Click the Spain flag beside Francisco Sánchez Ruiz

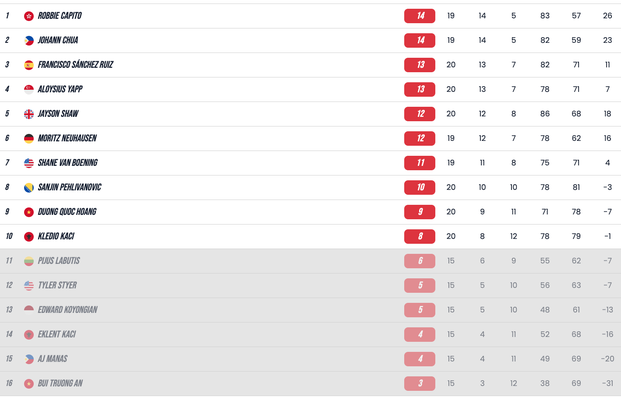29,65
